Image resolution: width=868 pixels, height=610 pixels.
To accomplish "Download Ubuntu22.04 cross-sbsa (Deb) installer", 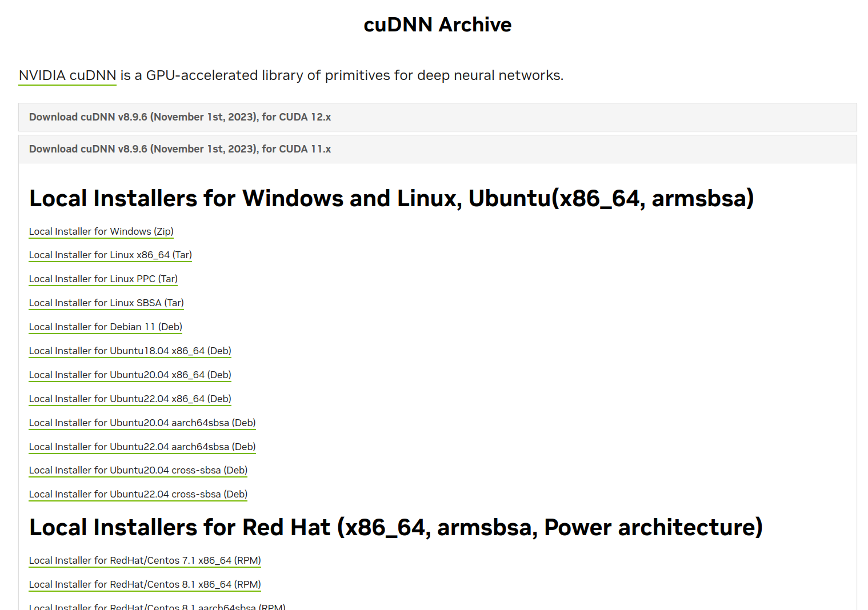I will point(138,494).
